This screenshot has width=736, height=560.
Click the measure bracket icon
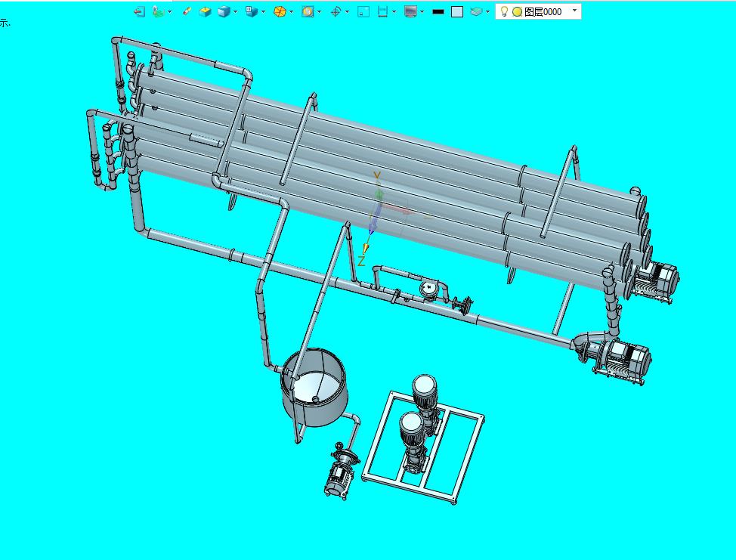(x=382, y=12)
